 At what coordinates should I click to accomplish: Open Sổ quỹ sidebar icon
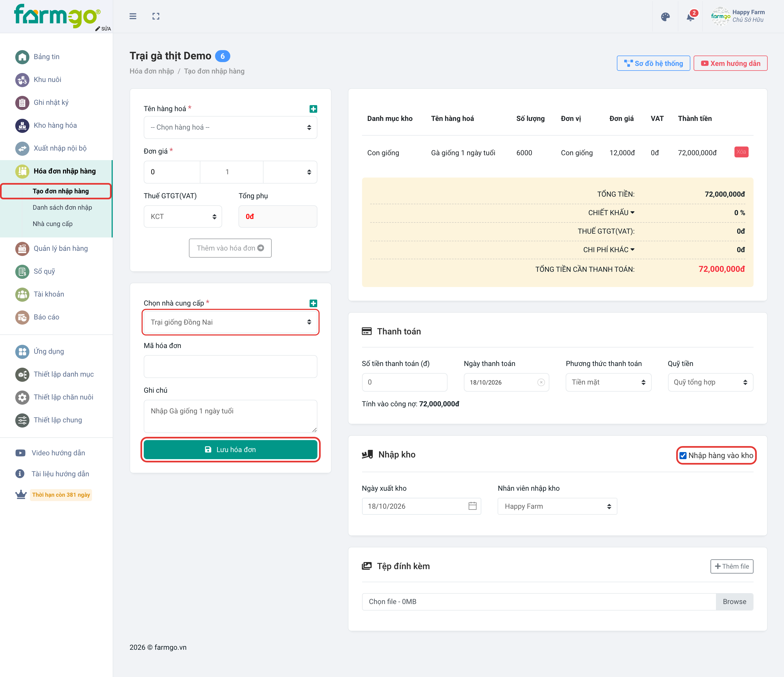(22, 272)
